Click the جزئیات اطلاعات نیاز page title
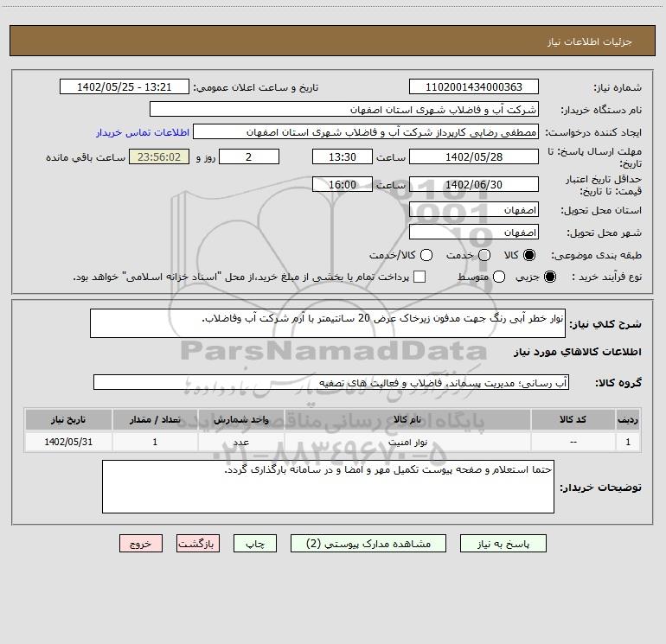 pos(590,41)
